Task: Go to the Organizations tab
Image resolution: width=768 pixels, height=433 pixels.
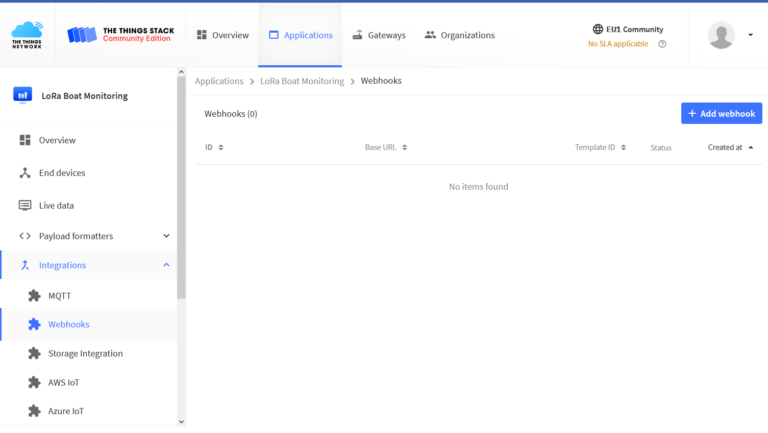Action: point(459,35)
